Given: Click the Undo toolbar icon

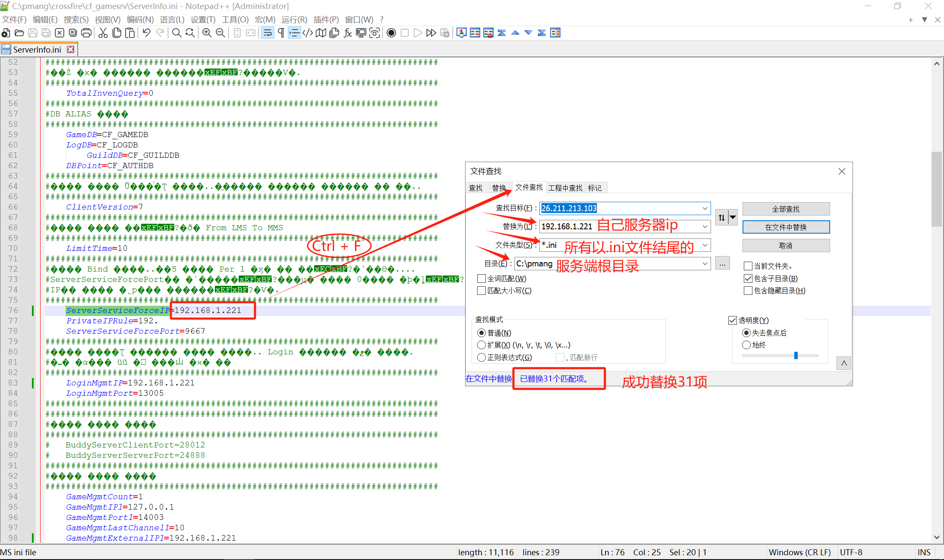Looking at the screenshot, I should coord(146,33).
